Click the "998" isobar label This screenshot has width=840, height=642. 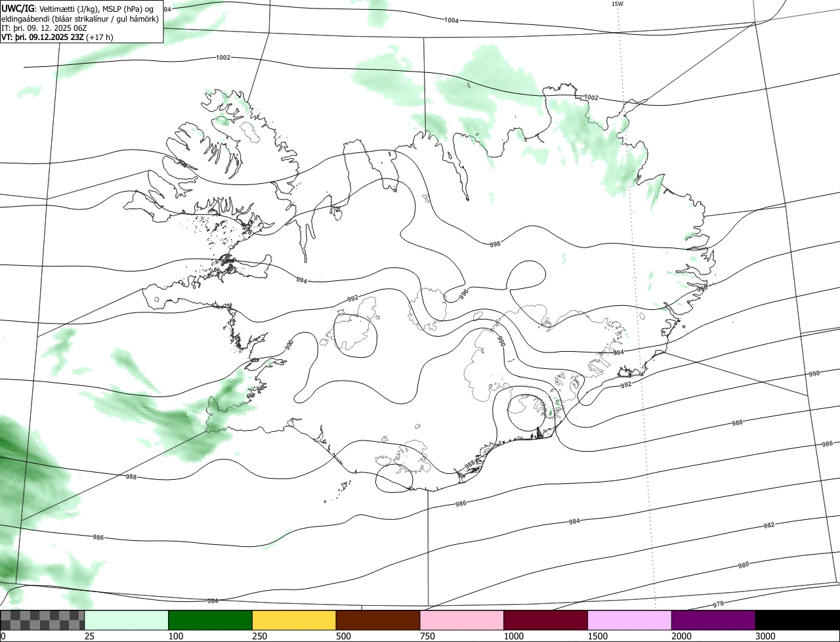coord(495,244)
